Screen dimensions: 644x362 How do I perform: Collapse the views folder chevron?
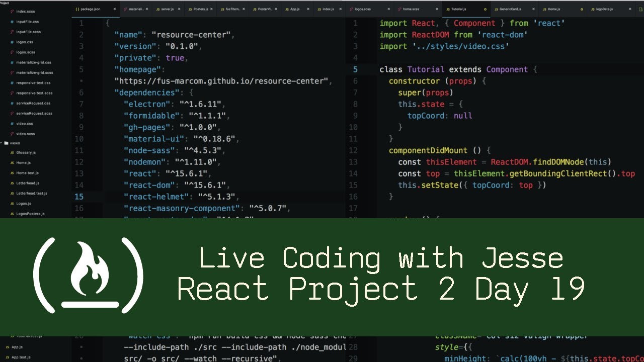[2, 143]
